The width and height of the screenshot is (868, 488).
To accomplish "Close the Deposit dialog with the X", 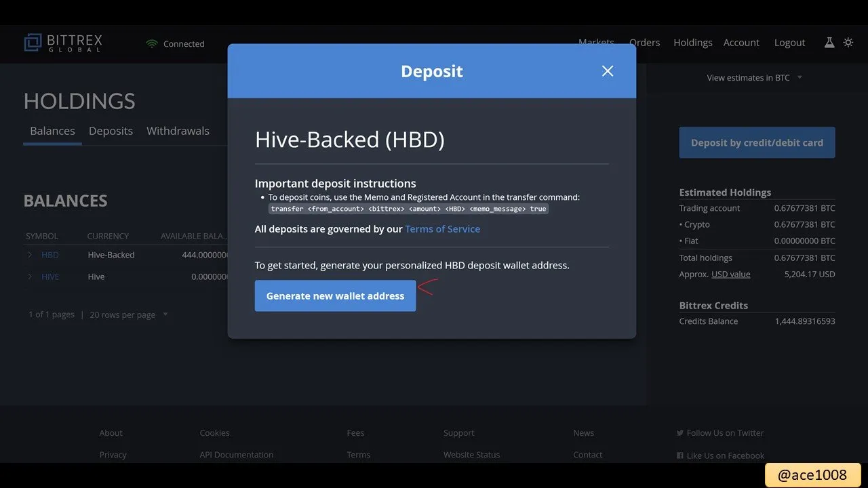I will point(608,71).
